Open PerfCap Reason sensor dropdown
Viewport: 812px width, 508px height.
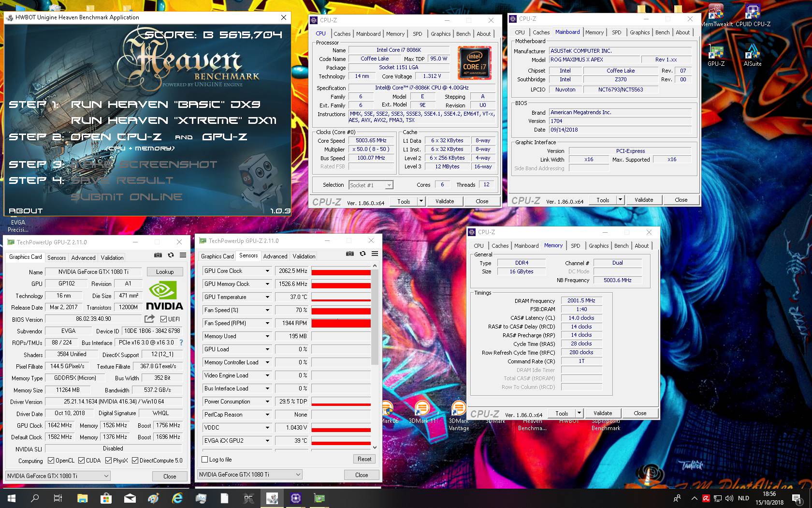(267, 415)
